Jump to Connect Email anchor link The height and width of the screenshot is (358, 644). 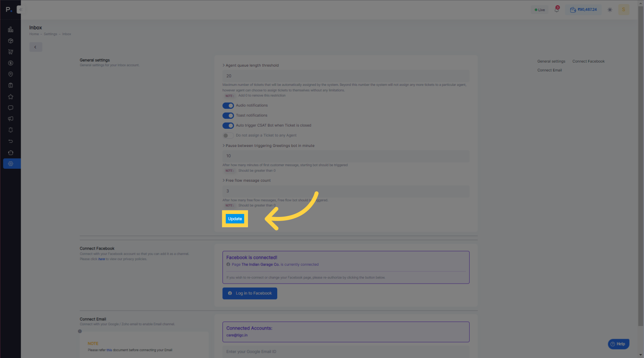[x=550, y=70]
